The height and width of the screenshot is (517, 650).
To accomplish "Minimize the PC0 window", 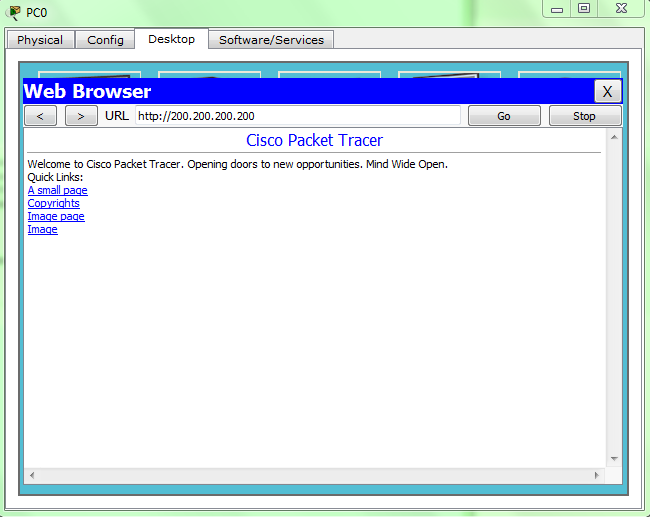I will click(557, 9).
